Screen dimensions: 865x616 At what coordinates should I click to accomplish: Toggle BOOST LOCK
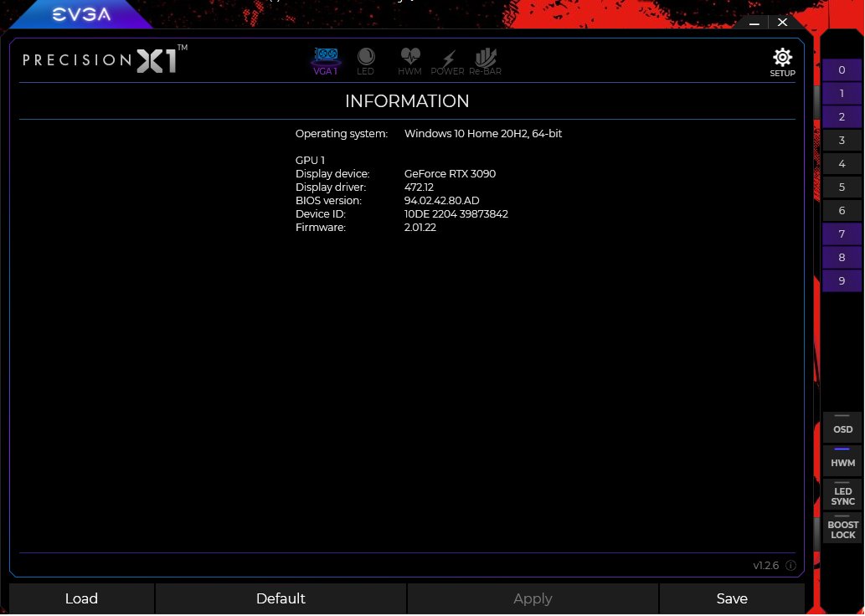[842, 528]
